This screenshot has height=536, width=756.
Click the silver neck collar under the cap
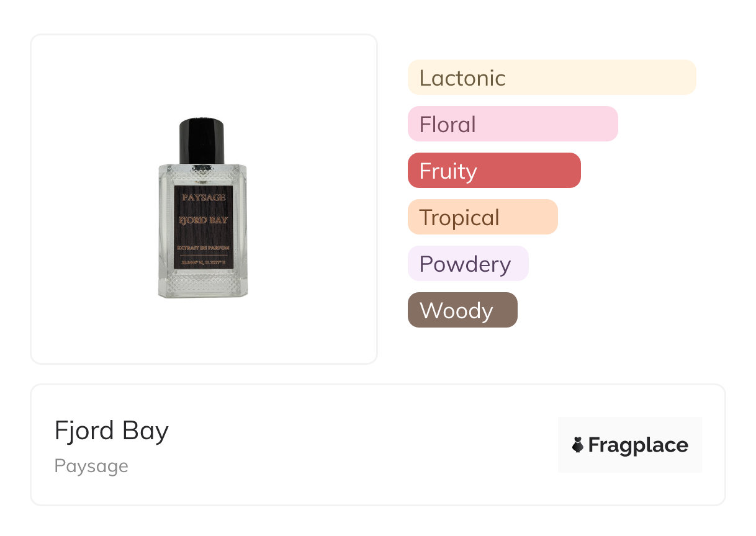pos(202,166)
